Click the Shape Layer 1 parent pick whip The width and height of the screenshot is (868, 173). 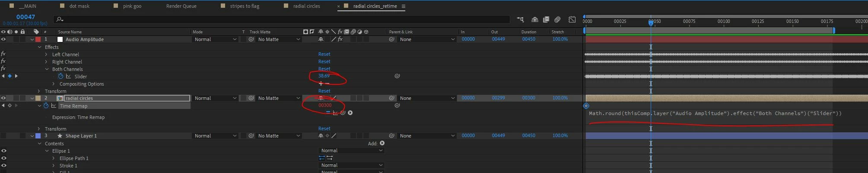391,136
